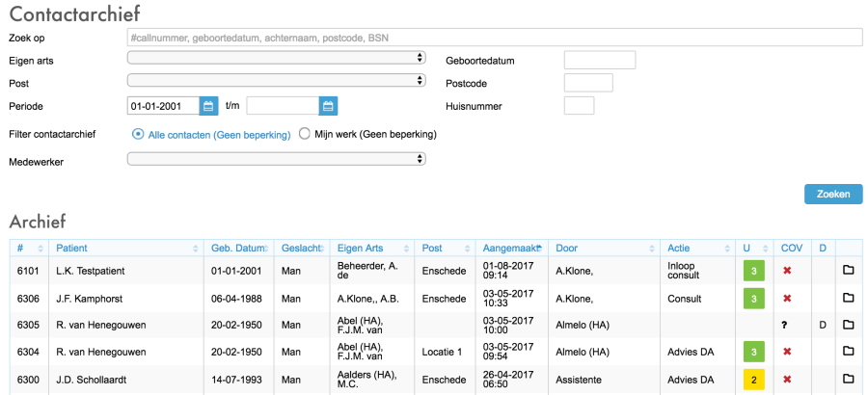Click green urgency 3 badge for row 6101
Image resolution: width=868 pixels, height=395 pixels.
(753, 271)
